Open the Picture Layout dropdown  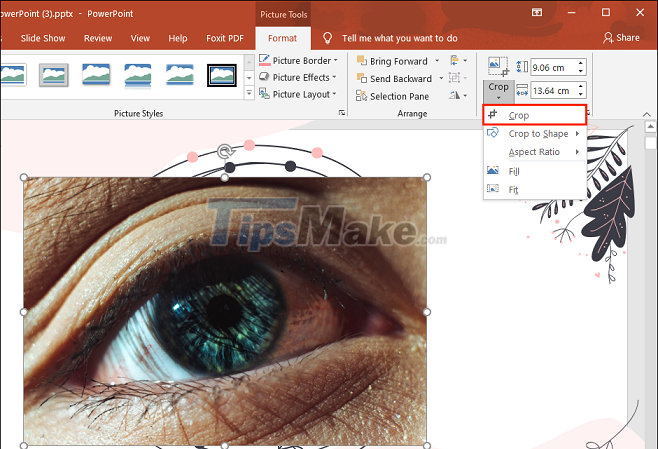click(x=298, y=94)
